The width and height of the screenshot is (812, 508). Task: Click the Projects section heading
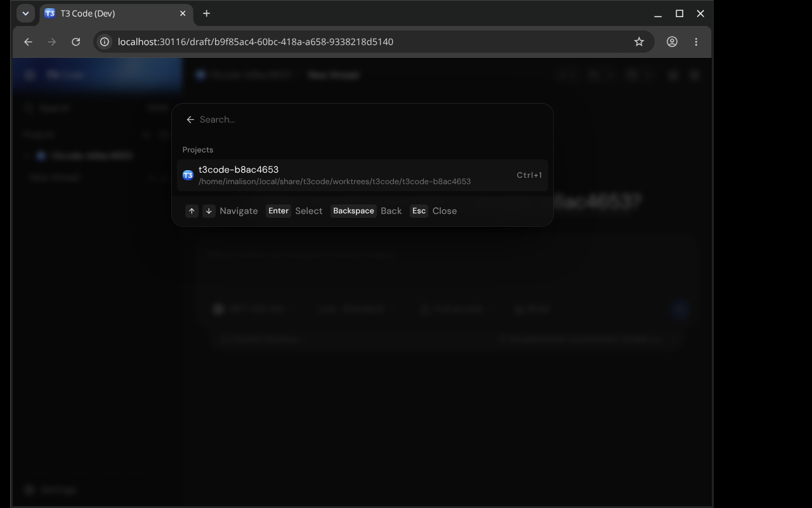click(198, 150)
